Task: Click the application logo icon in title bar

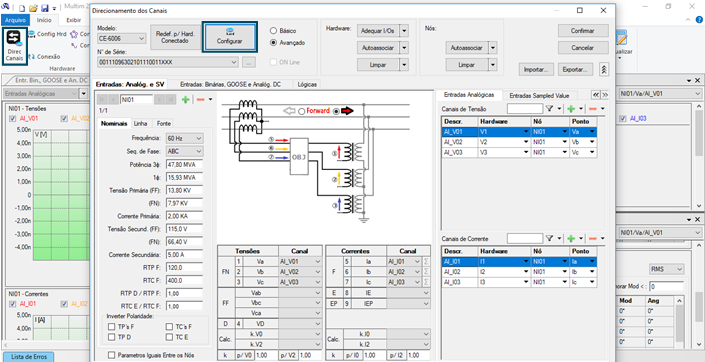Action: 5,7
